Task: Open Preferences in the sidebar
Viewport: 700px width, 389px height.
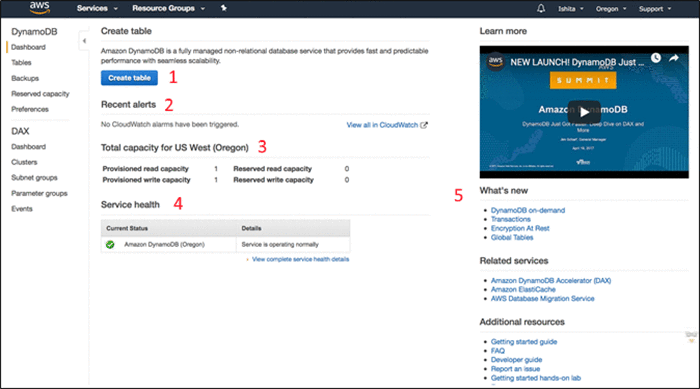Action: 30,109
